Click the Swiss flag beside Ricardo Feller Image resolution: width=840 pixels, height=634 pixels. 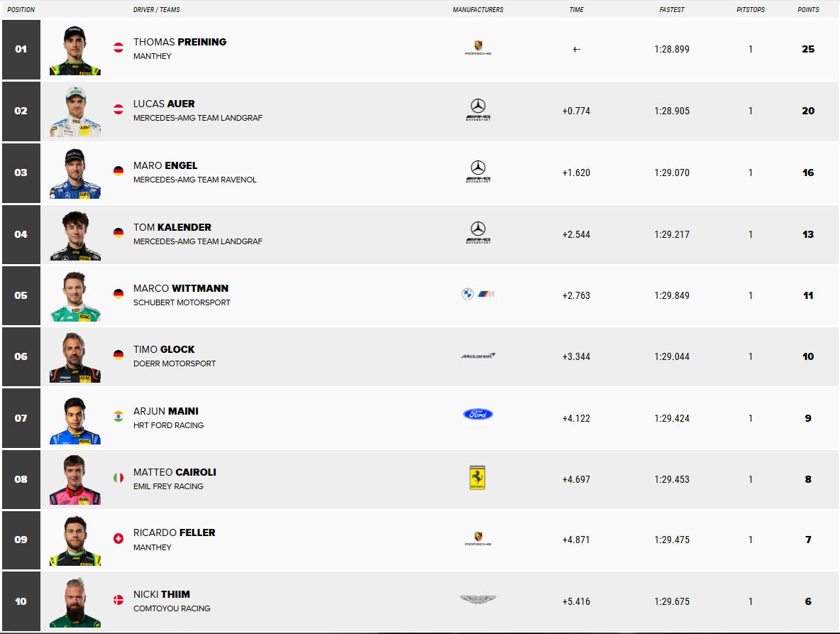point(118,539)
